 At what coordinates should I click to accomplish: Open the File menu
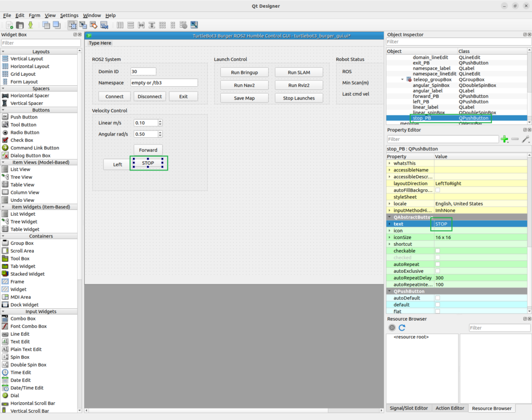(x=7, y=15)
